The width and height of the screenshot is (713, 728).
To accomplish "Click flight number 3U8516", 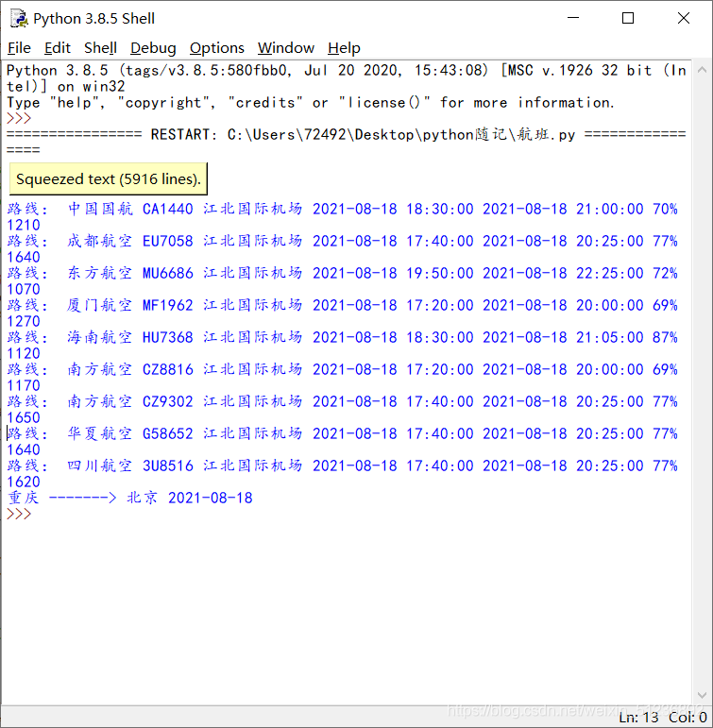I will coord(168,466).
